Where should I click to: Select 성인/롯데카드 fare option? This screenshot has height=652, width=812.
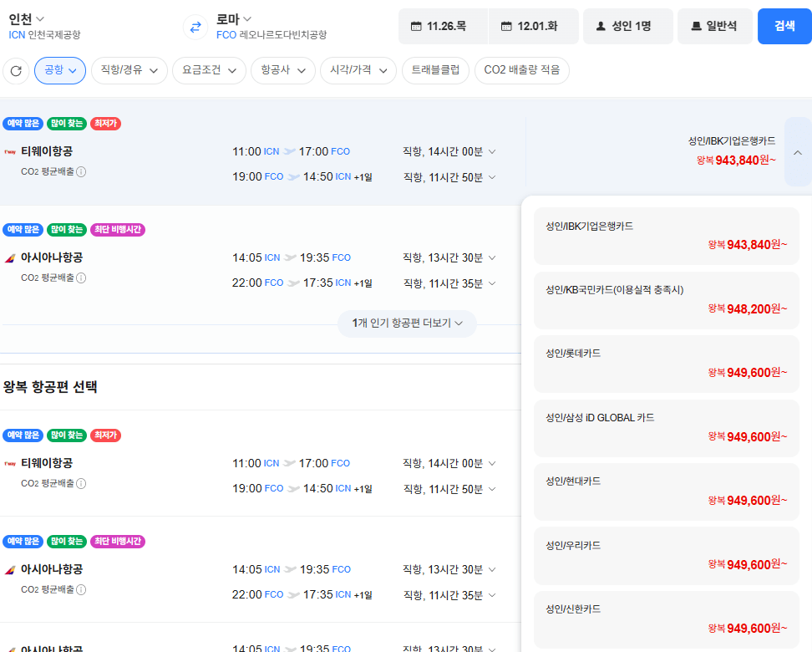click(x=667, y=364)
